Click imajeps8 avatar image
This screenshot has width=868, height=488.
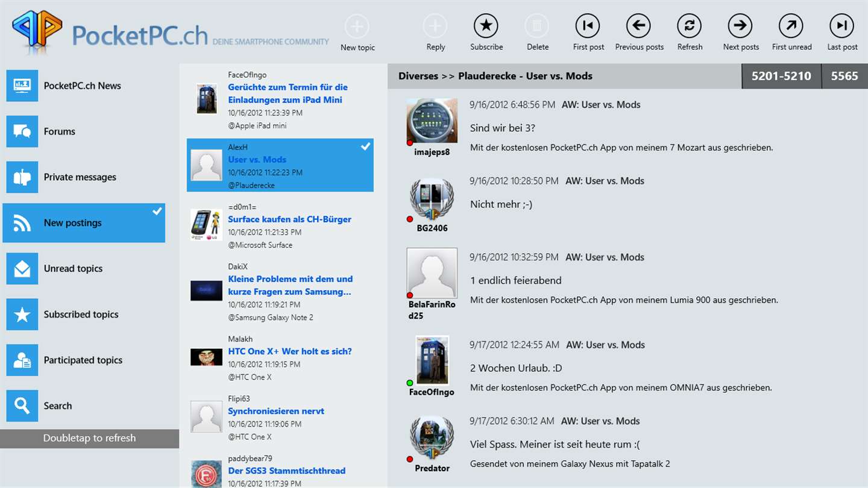coord(432,121)
